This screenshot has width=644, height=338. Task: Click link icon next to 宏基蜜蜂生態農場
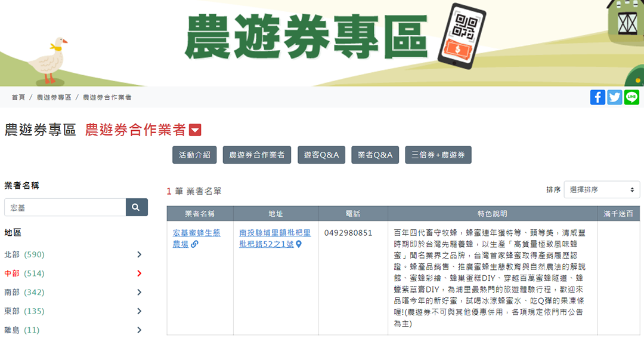(x=194, y=244)
